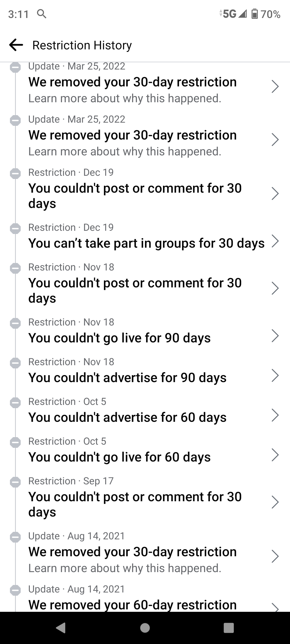Tap the search icon in the status bar
This screenshot has height=644, width=290.
pos(42,14)
